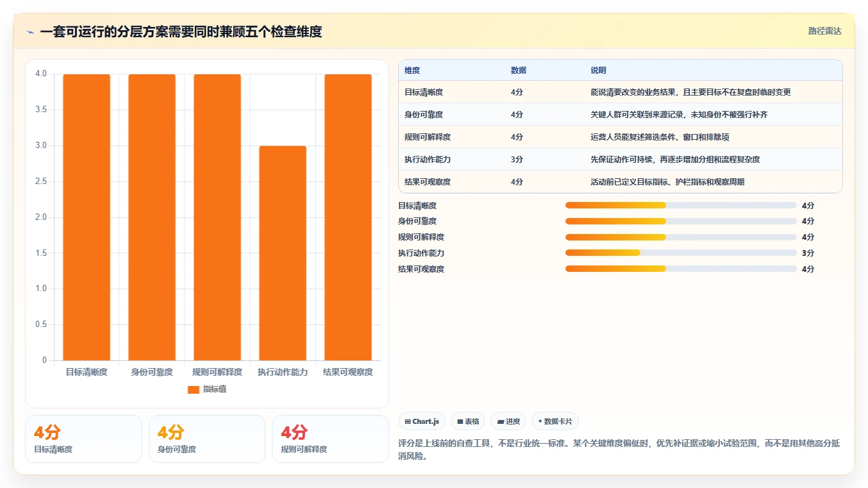Click the 执行动作能力 x-axis label
Image resolution: width=868 pixels, height=488 pixels.
coord(283,372)
